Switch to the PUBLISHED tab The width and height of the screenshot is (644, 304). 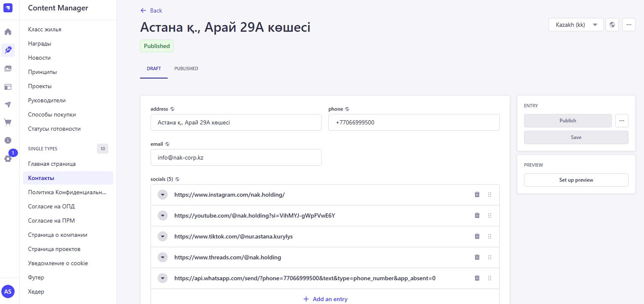coord(186,68)
